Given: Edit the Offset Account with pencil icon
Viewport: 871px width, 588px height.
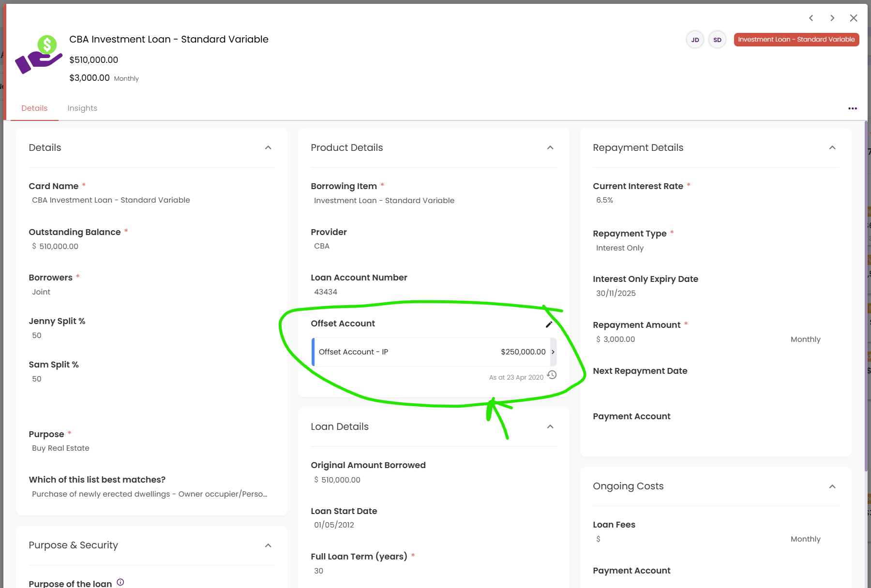Looking at the screenshot, I should click(549, 324).
